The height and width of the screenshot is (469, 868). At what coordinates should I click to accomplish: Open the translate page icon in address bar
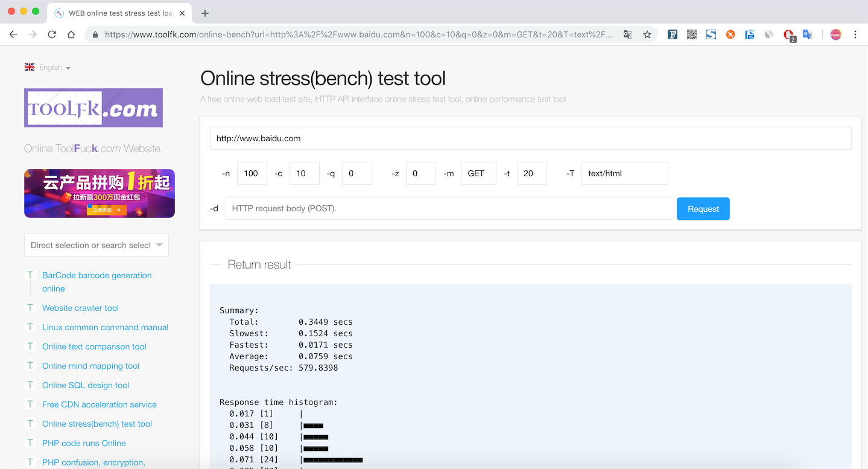628,34
